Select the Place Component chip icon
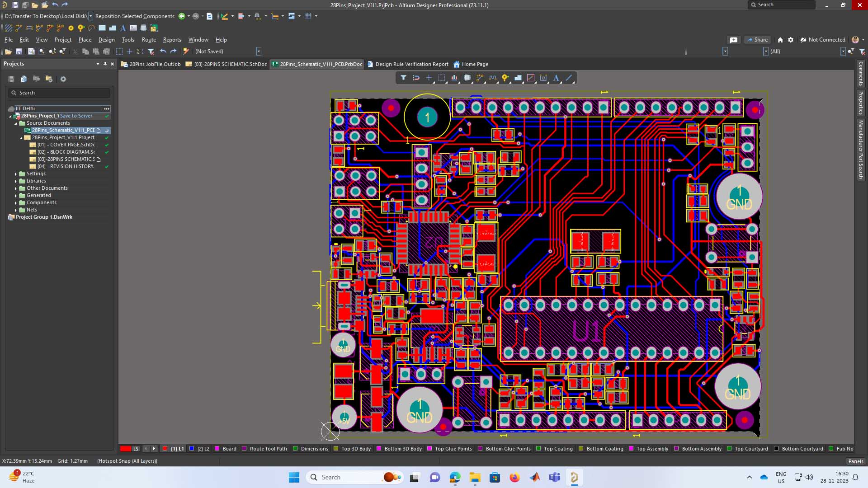Image resolution: width=868 pixels, height=488 pixels. click(467, 78)
